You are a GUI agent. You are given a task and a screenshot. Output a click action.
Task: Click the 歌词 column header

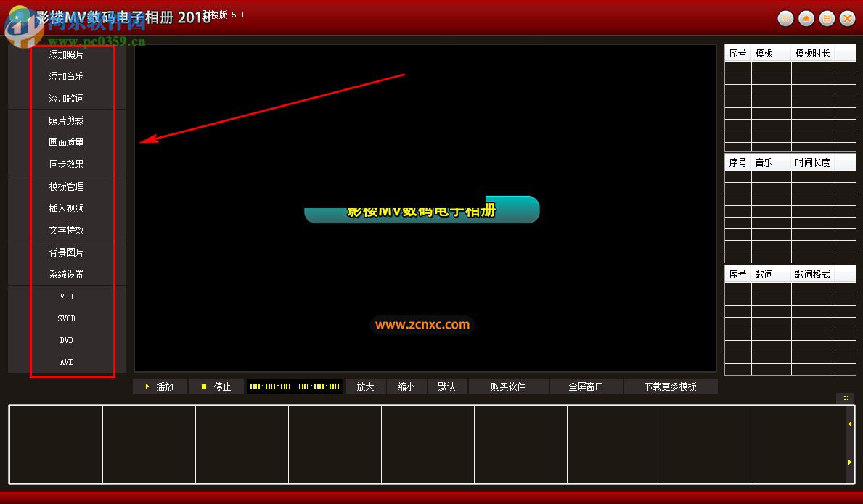point(771,274)
